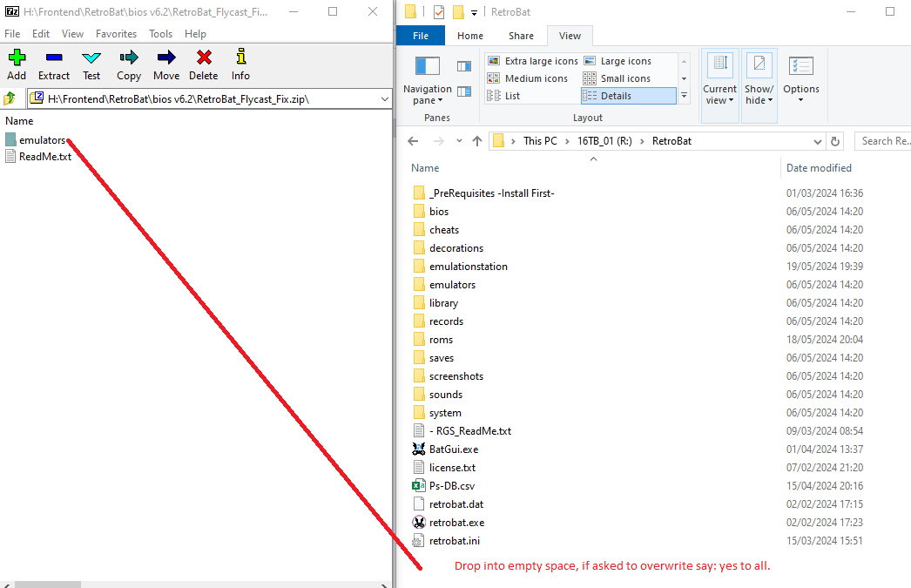This screenshot has height=588, width=911.
Task: Toggle the Preview pane in Explorer ribbon
Action: point(464,66)
